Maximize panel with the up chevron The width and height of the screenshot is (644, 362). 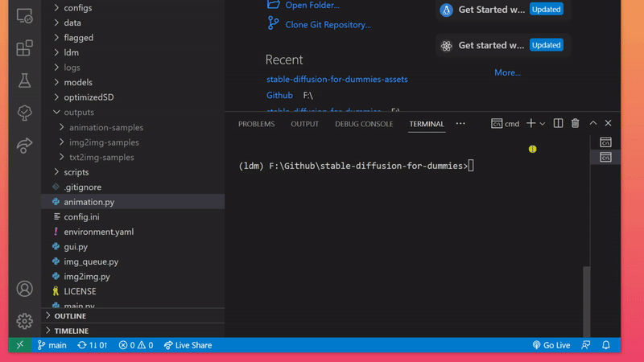click(x=593, y=123)
